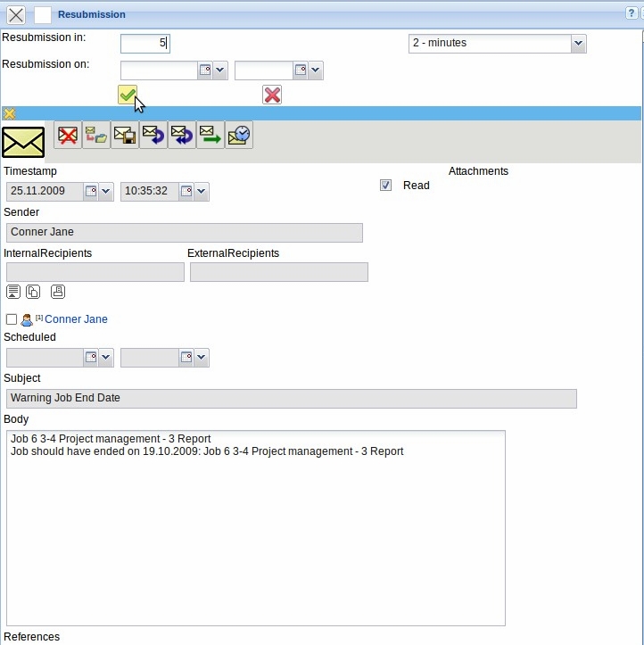The height and width of the screenshot is (645, 644).
Task: Expand Timestamp date dropdown arrow
Action: [x=105, y=191]
